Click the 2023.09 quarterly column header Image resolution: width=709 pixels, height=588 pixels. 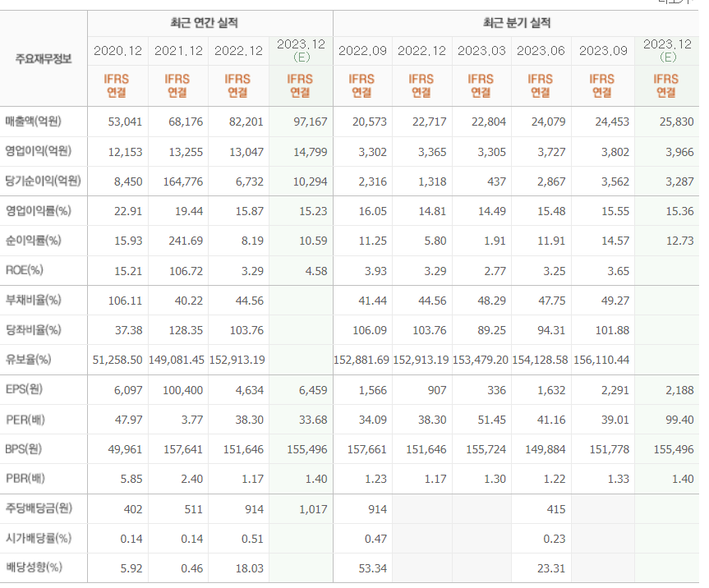[603, 51]
